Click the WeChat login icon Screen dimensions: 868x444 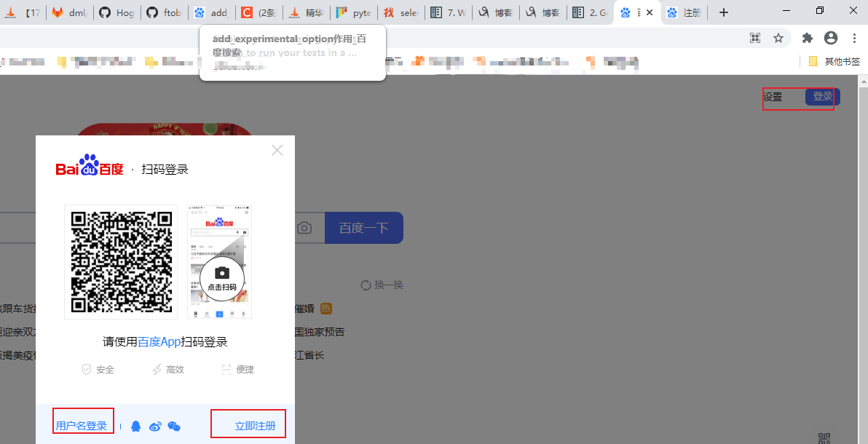[x=174, y=426]
